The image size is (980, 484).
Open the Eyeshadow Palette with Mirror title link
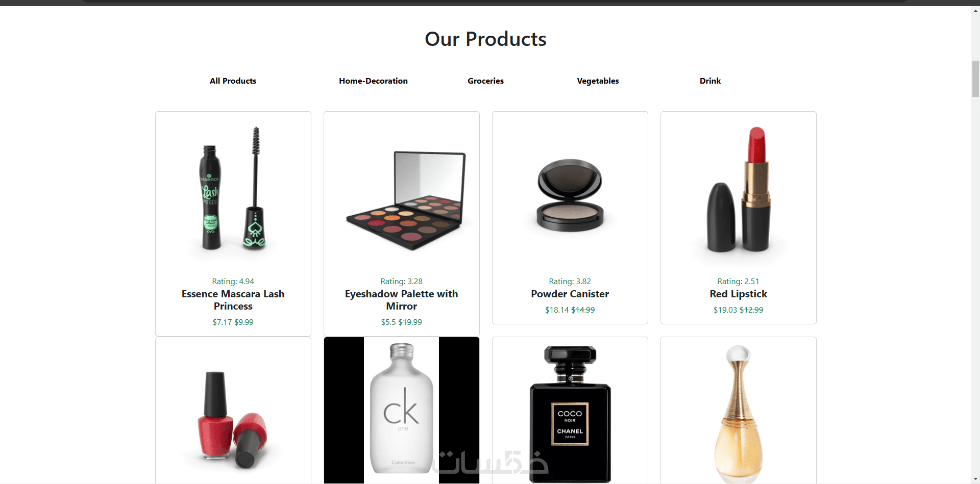coord(402,300)
